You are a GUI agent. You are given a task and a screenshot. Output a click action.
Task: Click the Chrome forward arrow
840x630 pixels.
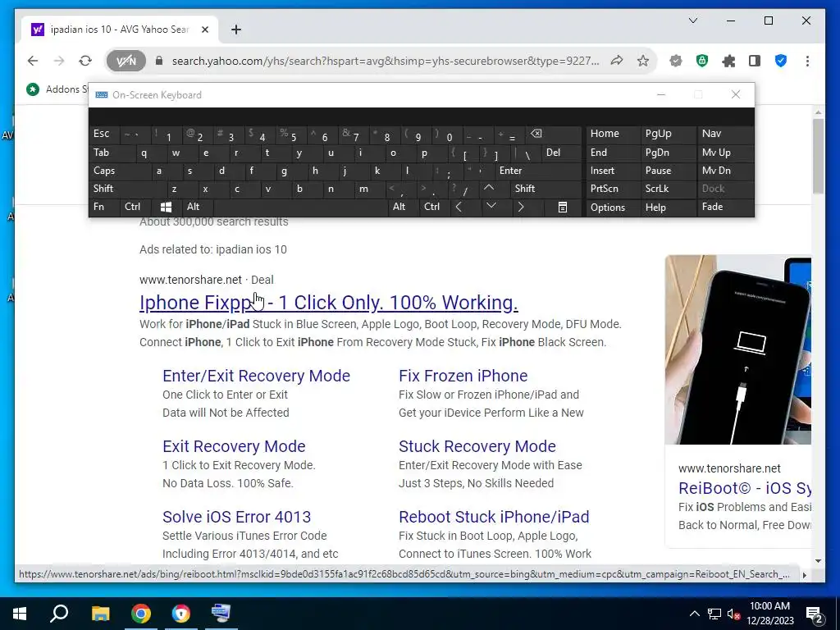coord(59,61)
